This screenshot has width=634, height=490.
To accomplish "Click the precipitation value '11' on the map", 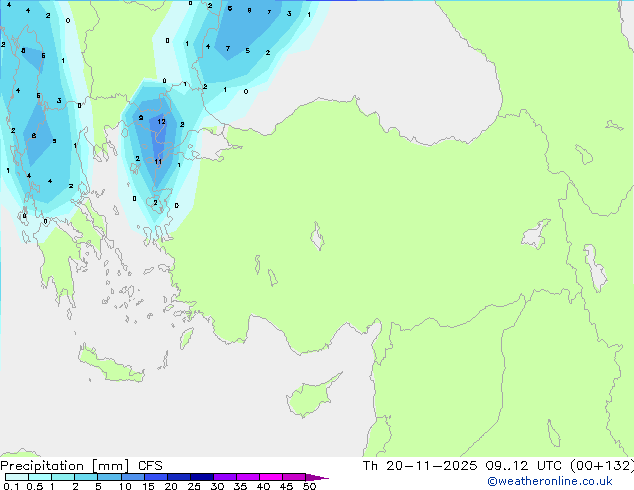I will pyautogui.click(x=158, y=162).
